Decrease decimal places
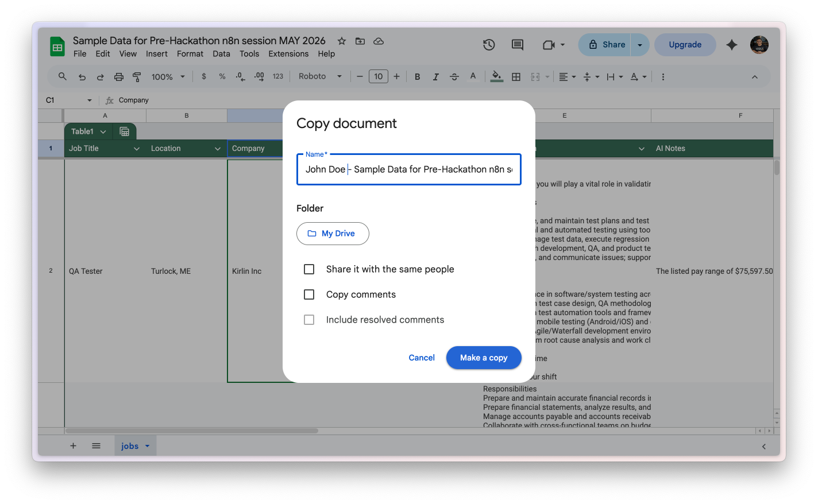The image size is (818, 504). coord(241,76)
